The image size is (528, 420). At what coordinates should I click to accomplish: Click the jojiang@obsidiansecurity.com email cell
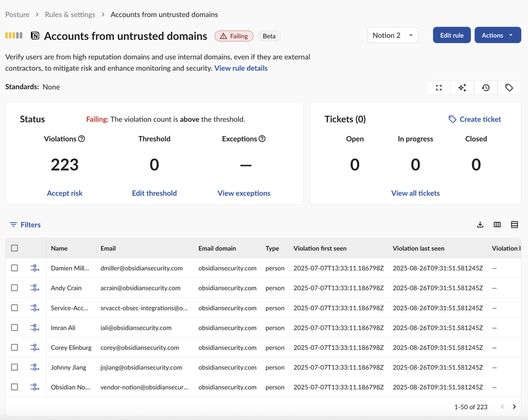coord(141,367)
